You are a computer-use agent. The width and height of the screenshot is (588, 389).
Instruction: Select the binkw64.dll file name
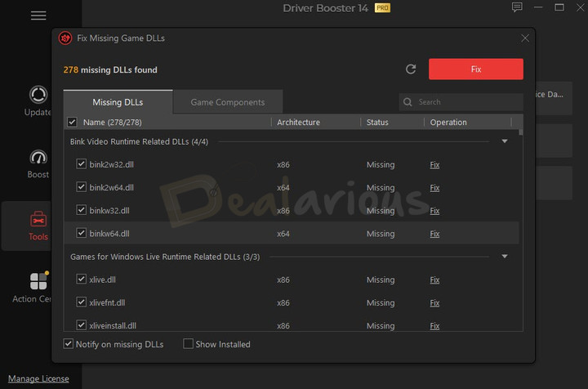(x=109, y=234)
